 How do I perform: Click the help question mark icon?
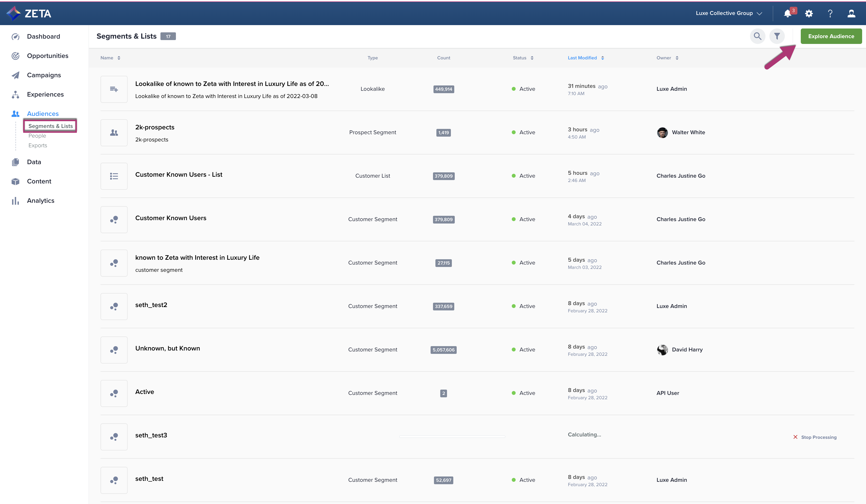[x=830, y=13]
